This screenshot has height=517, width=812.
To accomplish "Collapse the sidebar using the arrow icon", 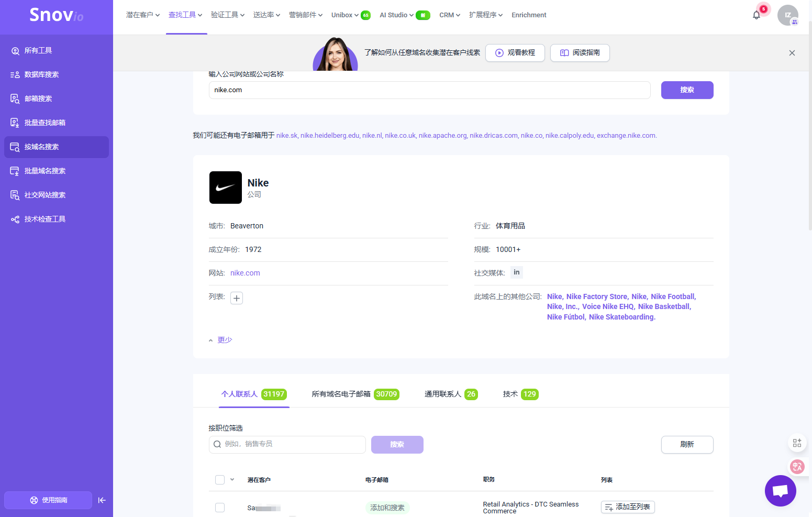I will click(x=102, y=500).
